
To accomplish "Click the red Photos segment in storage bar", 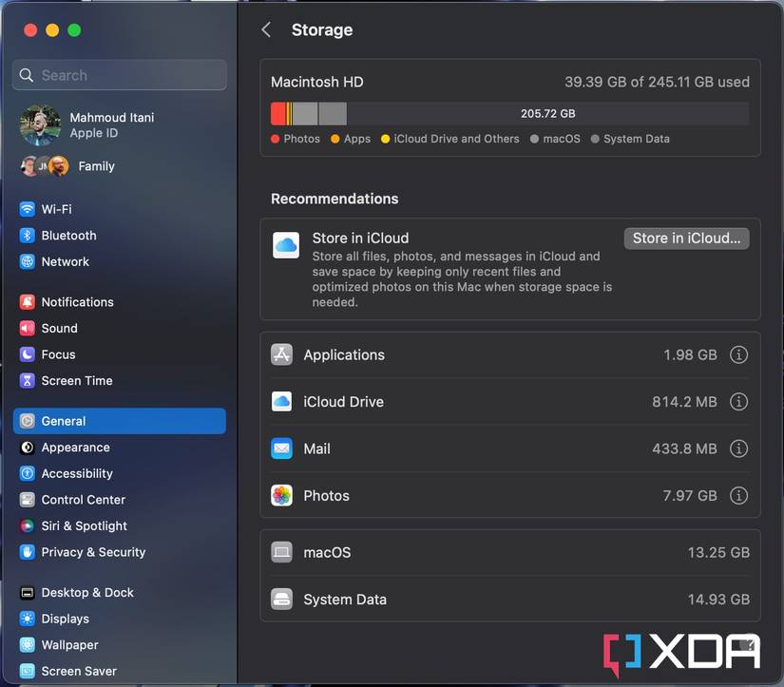I will pyautogui.click(x=278, y=113).
